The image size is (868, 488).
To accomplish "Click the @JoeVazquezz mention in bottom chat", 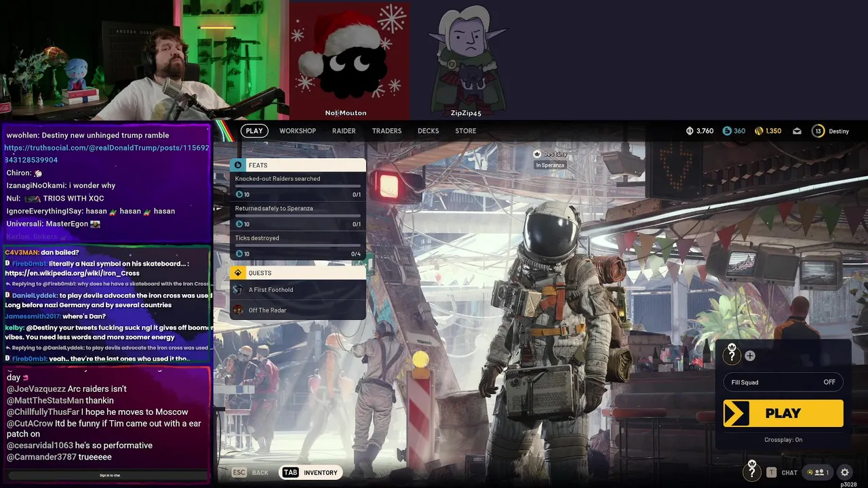I will coord(36,389).
